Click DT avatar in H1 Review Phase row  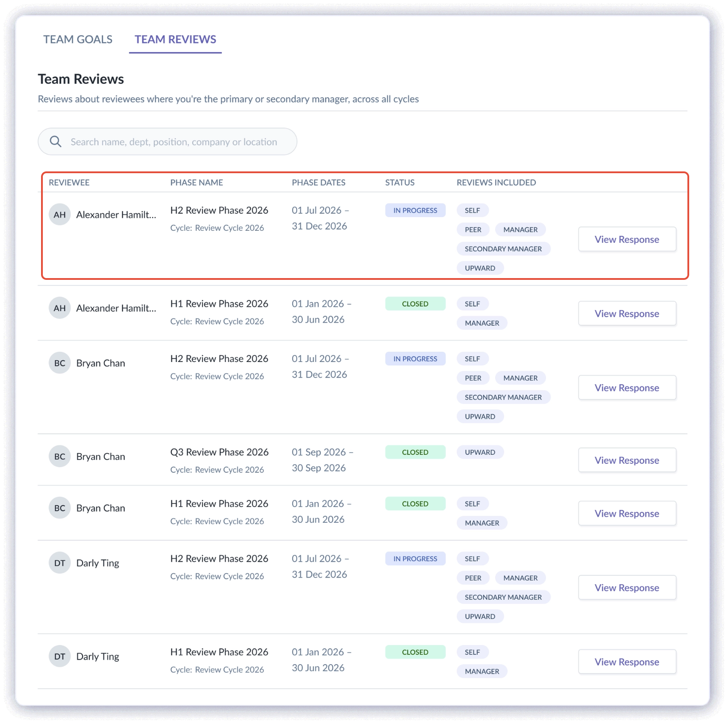point(60,657)
